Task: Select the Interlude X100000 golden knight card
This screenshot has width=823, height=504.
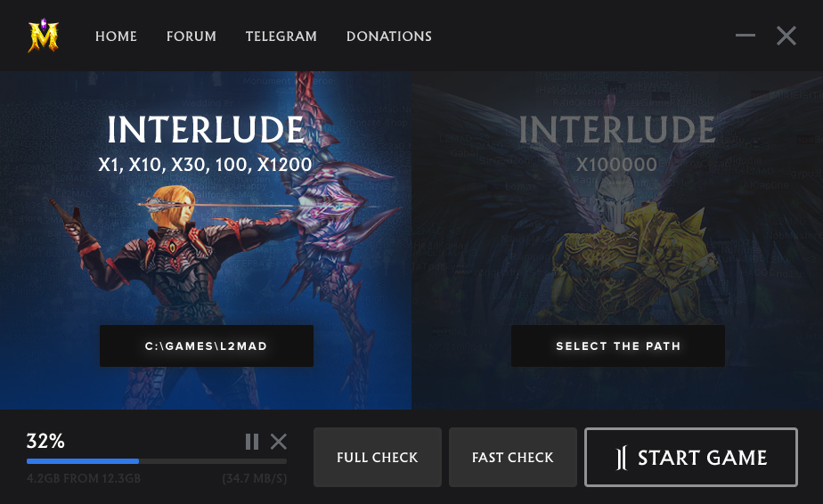Action: tap(617, 240)
